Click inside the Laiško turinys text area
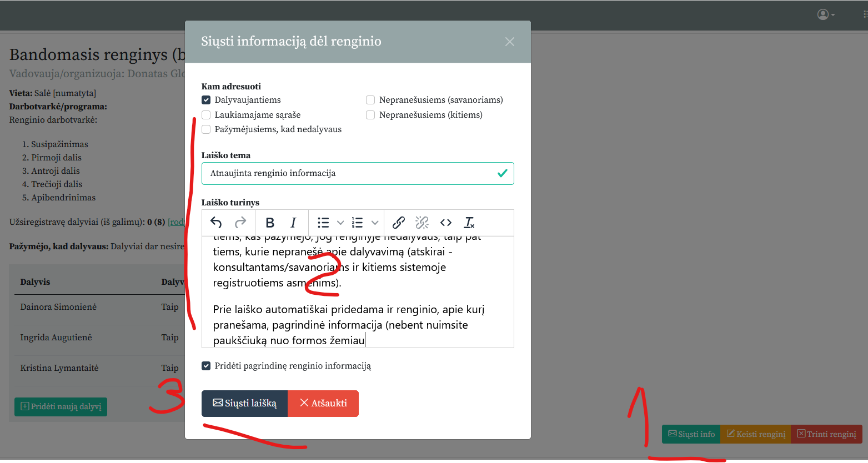The width and height of the screenshot is (868, 463). [358, 292]
